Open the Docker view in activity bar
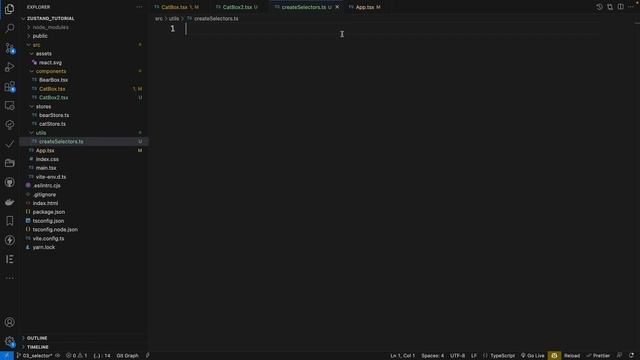This screenshot has height=360, width=640. [x=9, y=202]
